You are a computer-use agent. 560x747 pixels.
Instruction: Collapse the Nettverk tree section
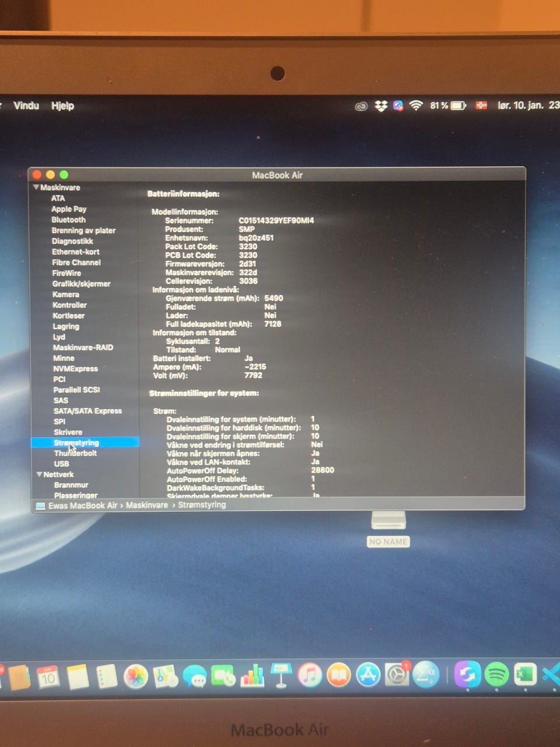point(40,474)
